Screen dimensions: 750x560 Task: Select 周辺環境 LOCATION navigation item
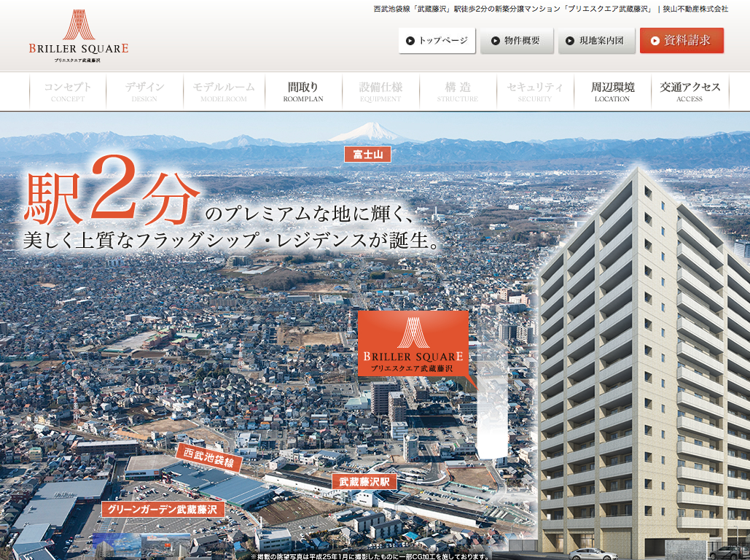[x=612, y=92]
